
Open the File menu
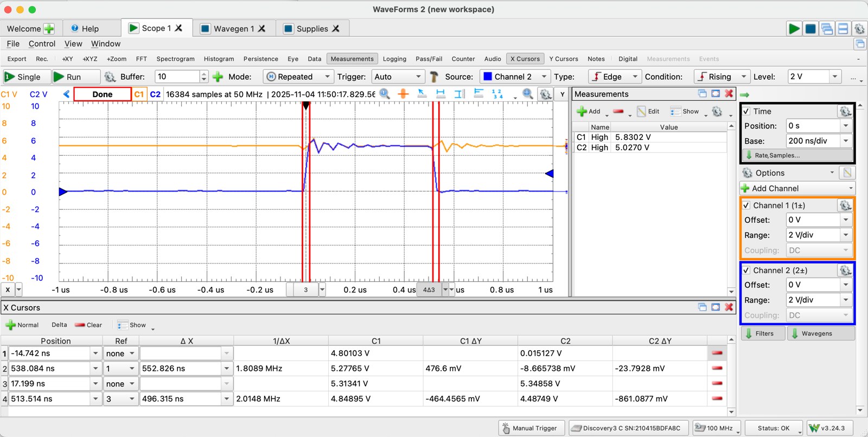point(13,44)
